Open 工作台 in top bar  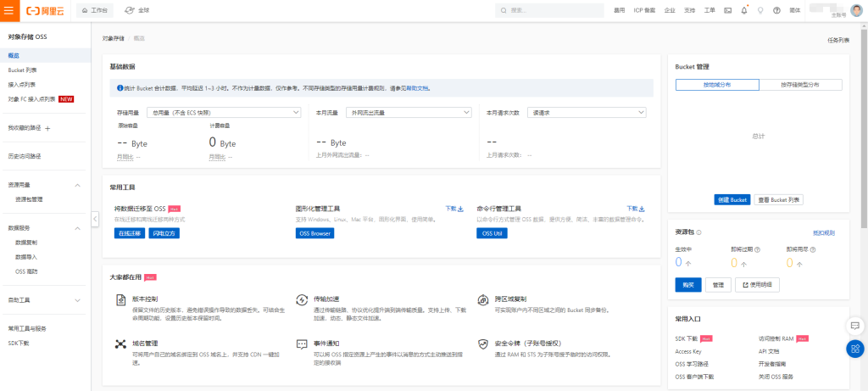pyautogui.click(x=95, y=10)
